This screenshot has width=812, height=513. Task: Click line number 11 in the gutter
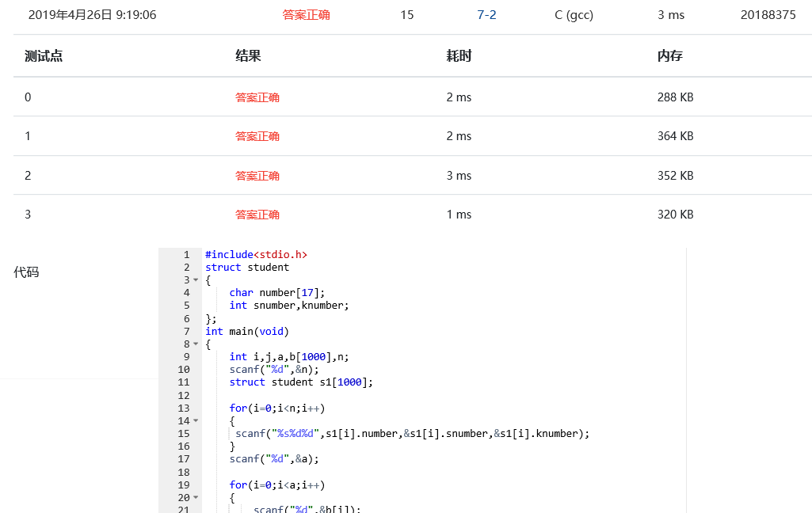point(184,382)
